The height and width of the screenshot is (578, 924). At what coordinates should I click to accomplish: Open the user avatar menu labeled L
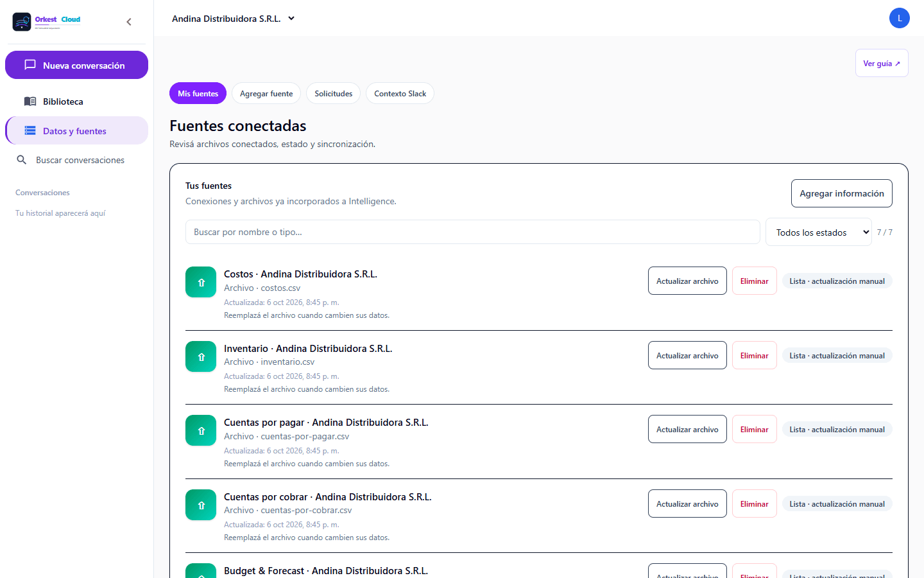pos(899,18)
